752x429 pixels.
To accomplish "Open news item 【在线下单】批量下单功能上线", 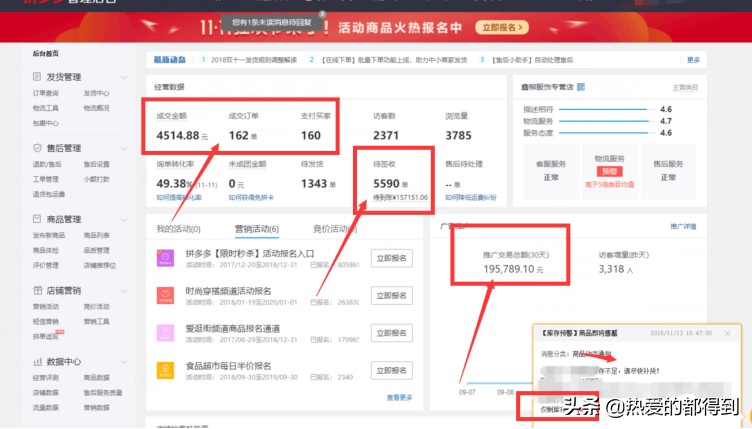I will 393,60.
